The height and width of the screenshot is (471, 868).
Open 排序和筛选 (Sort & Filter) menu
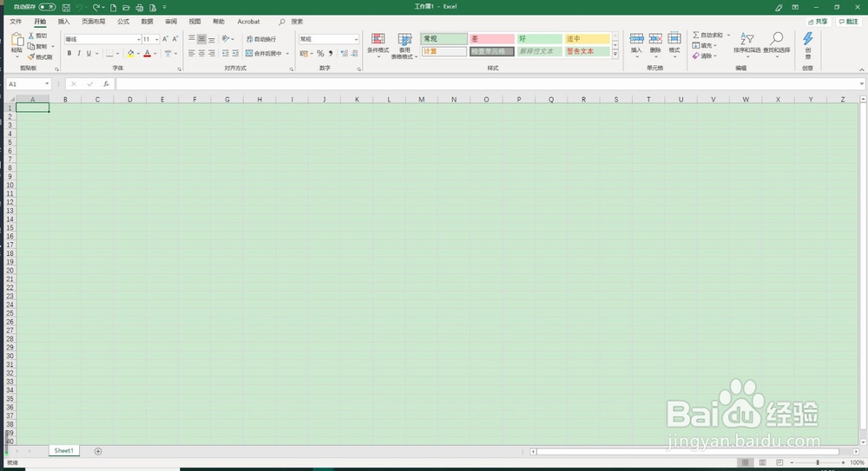(746, 44)
